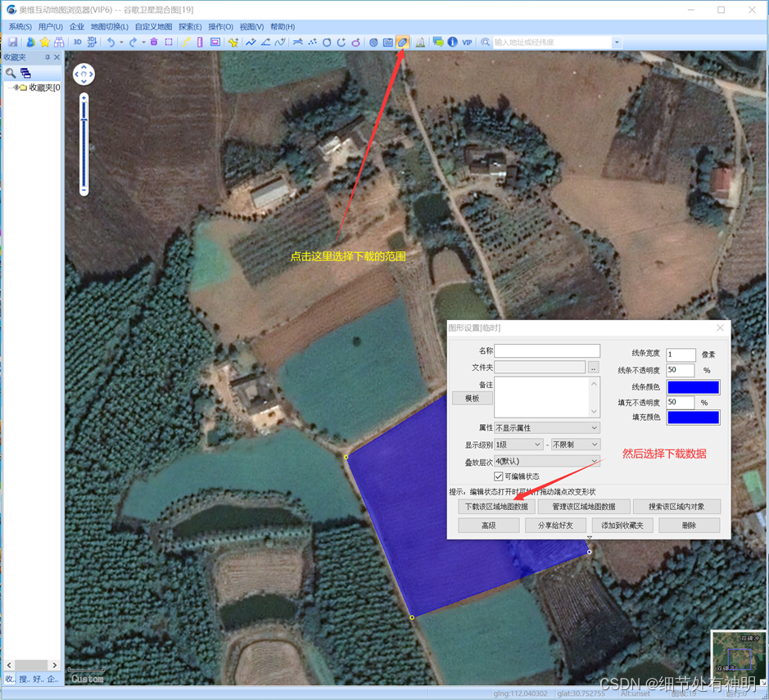Screen dimensions: 769x700
Task: Toggle the 可编辑状态 checkbox
Action: (498, 476)
